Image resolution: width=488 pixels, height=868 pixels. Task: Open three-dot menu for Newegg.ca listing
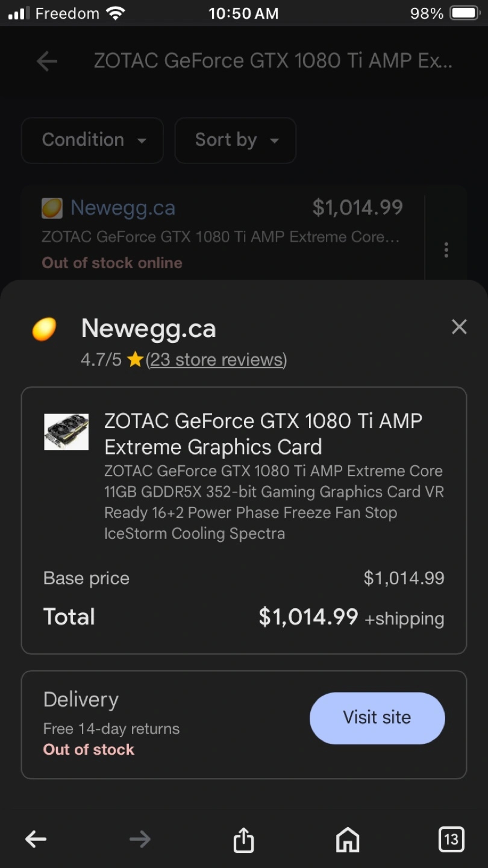pyautogui.click(x=446, y=250)
